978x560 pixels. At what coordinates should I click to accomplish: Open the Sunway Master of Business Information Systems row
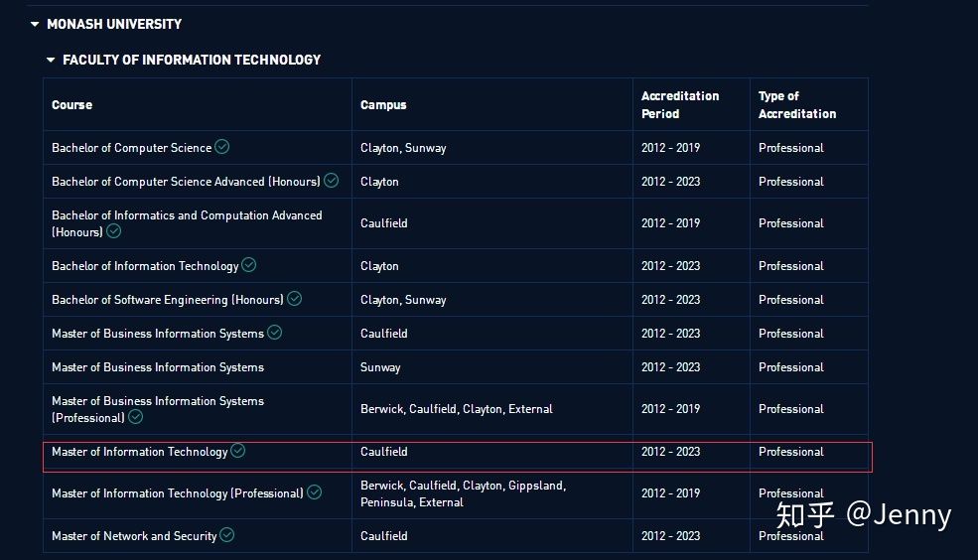click(456, 367)
